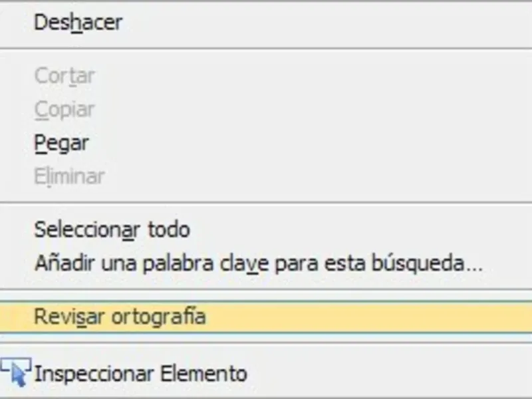Image resolution: width=532 pixels, height=399 pixels.
Task: Enable spell checking with Revisar ortografía
Action: point(266,317)
